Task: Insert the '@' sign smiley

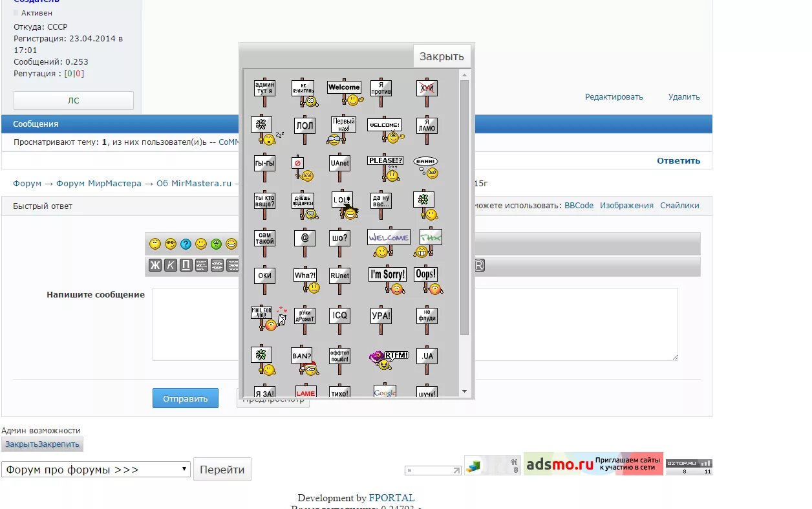Action: pos(304,243)
